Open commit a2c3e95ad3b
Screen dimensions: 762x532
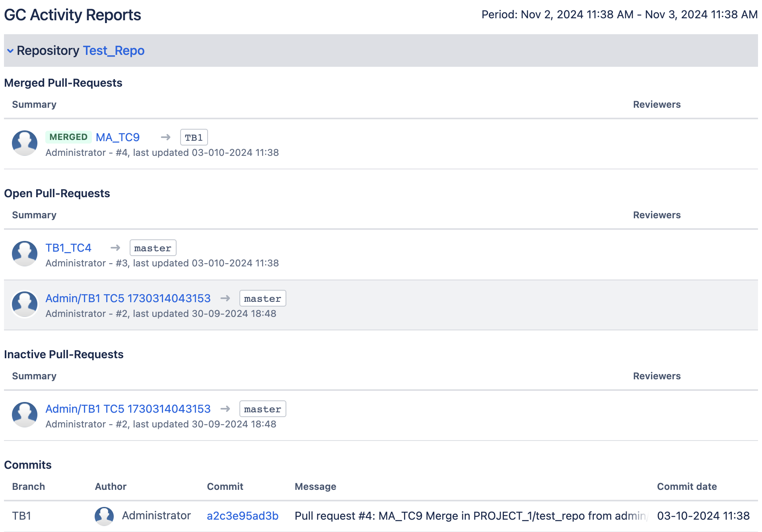pyautogui.click(x=242, y=516)
